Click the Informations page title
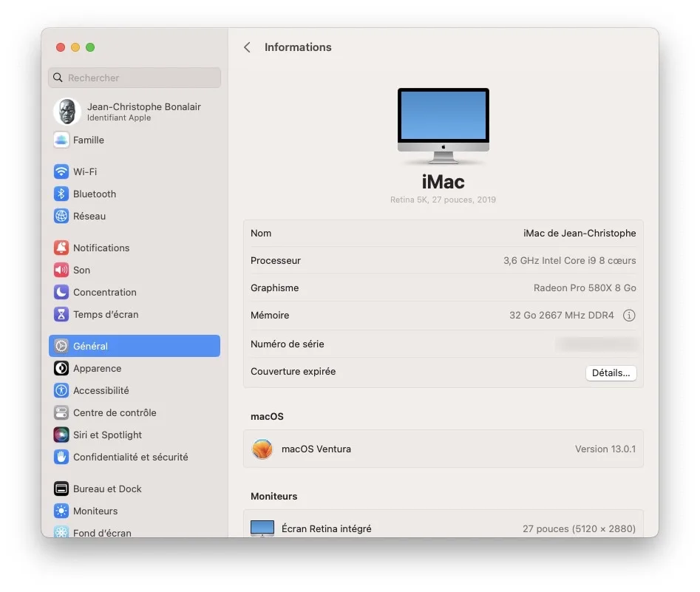This screenshot has height=592, width=700. 298,47
